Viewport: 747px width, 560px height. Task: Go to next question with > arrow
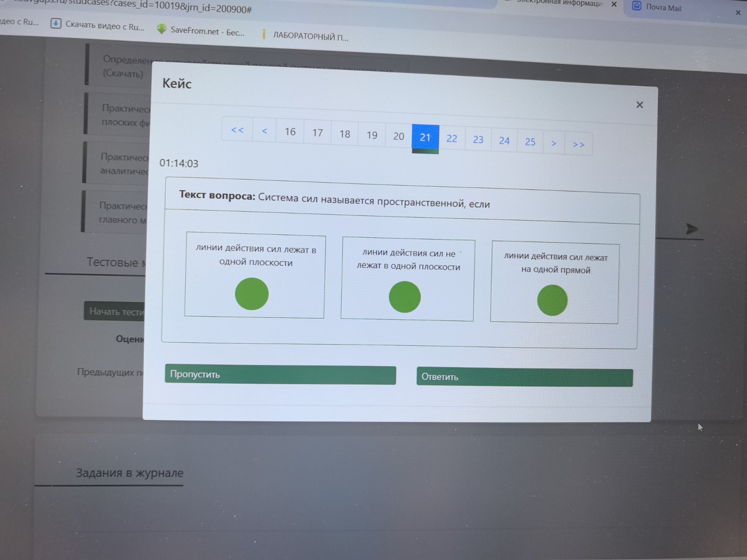[553, 143]
